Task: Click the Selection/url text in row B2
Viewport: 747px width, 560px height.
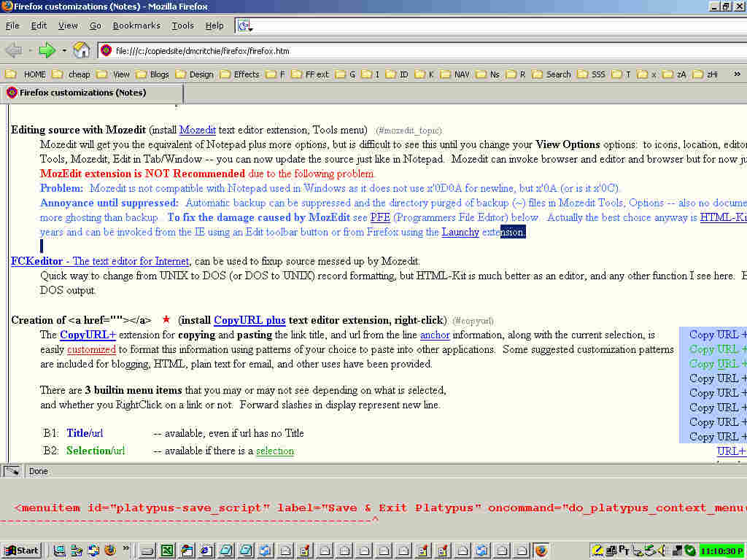Action: 96,451
